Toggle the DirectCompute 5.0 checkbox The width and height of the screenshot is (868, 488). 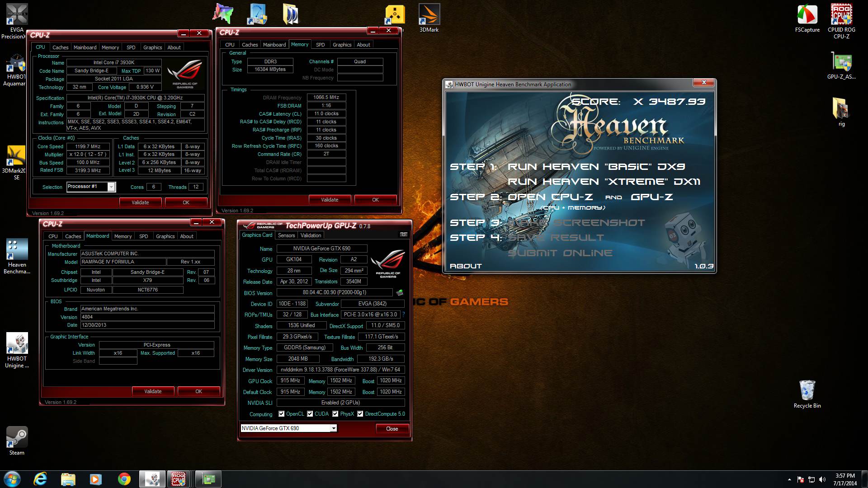click(x=360, y=414)
